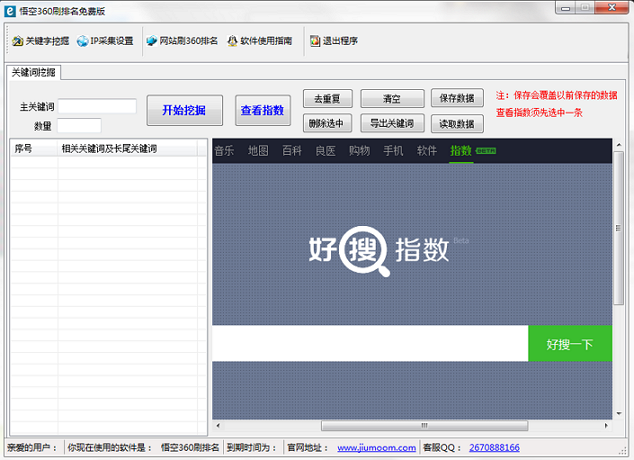The image size is (634, 460).
Task: Click 软件使用指南 toolbar label
Action: pos(266,41)
